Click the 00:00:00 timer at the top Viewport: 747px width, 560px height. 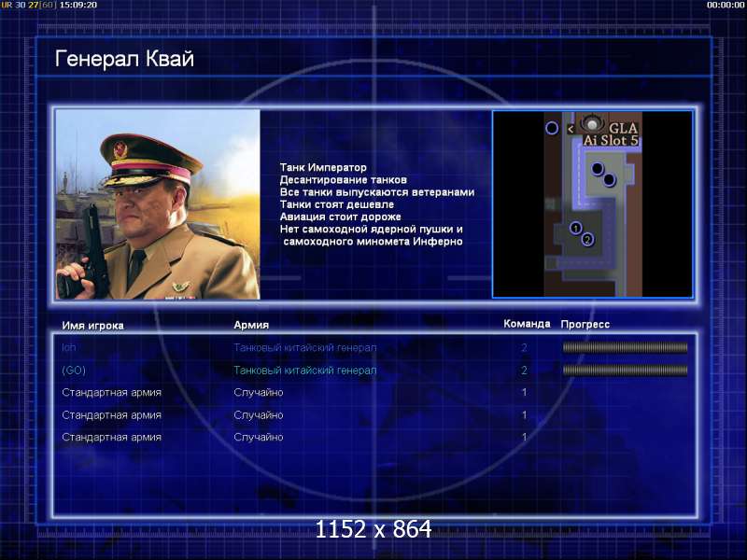(726, 5)
